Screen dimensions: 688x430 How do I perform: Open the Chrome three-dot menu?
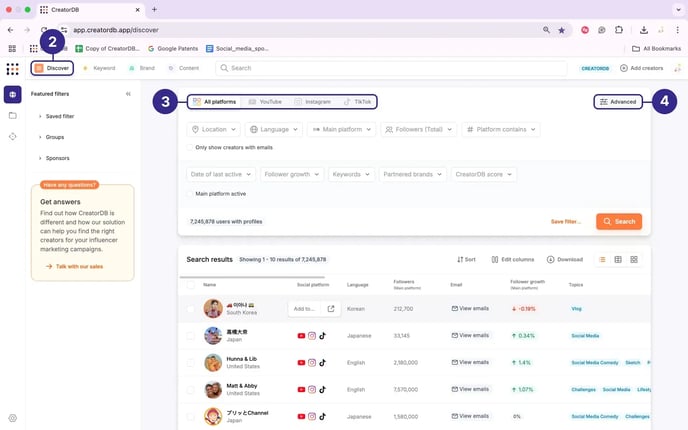point(677,30)
